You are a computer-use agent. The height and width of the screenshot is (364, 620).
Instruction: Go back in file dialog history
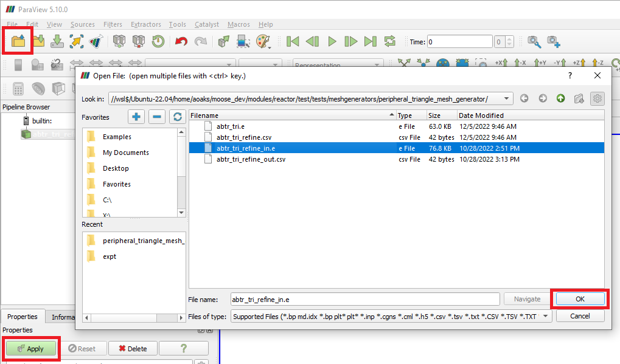coord(524,98)
